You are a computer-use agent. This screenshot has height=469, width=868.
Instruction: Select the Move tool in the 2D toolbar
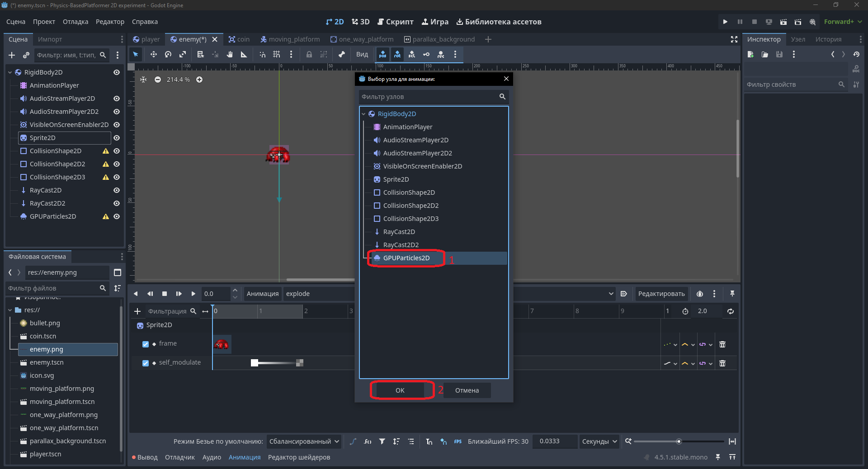pyautogui.click(x=154, y=54)
